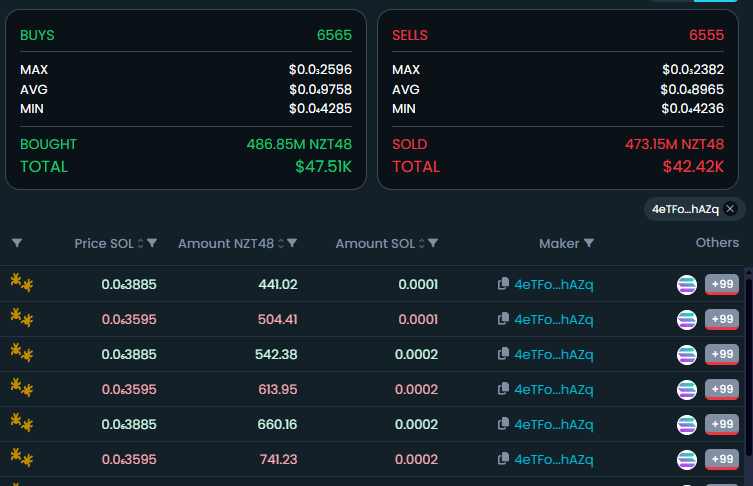The width and height of the screenshot is (753, 486).
Task: Click the +99 badge in 660.16 row
Action: [x=722, y=425]
